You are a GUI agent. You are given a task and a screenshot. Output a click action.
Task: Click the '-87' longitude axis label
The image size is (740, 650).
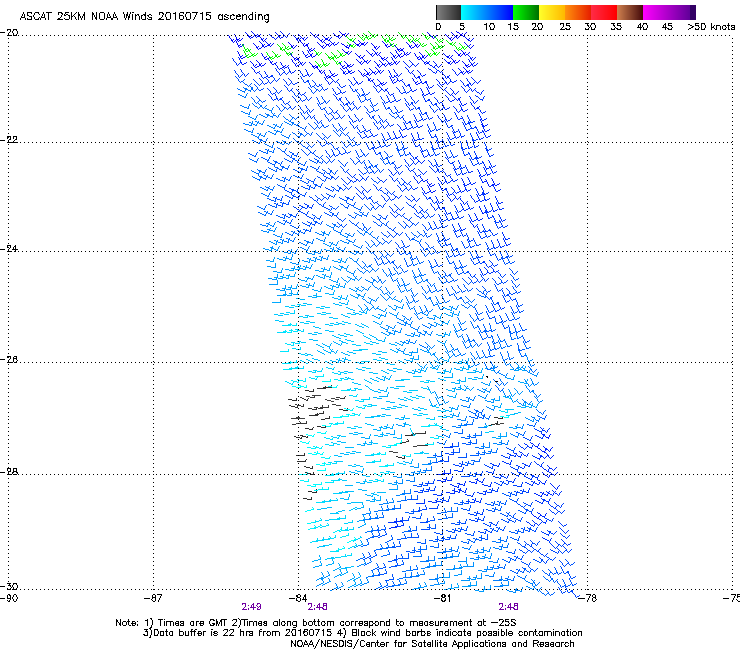153,598
